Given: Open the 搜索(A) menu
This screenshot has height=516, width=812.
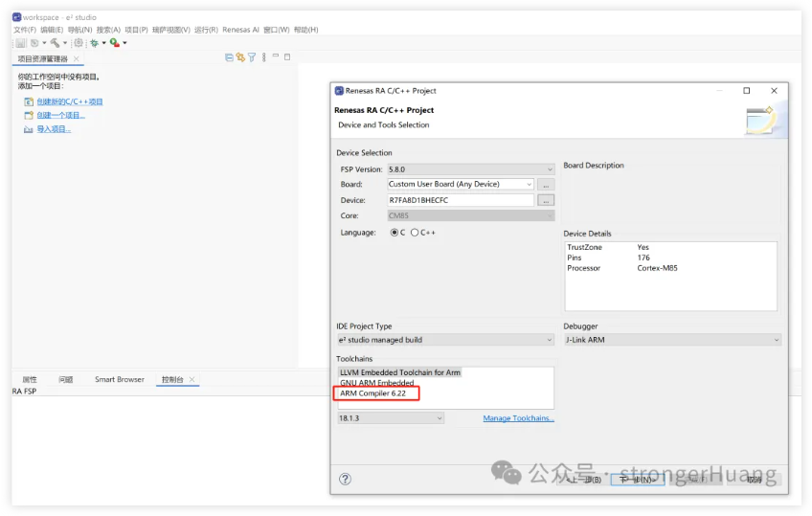Looking at the screenshot, I should 108,30.
